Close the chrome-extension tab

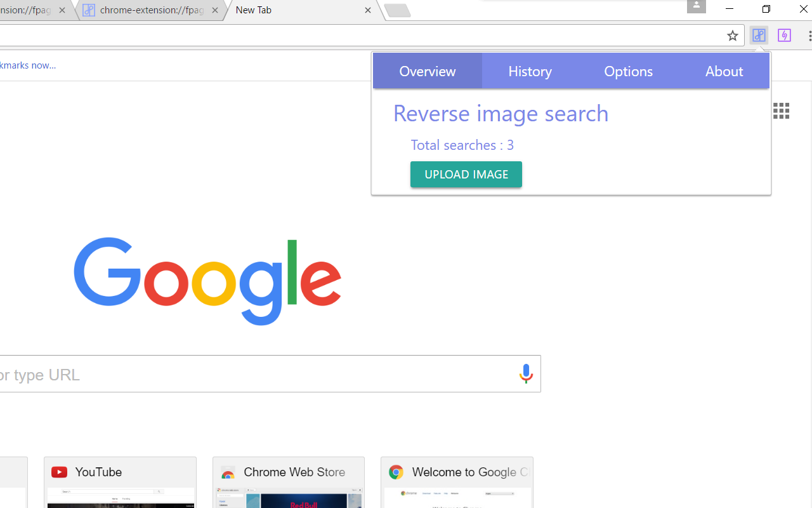[215, 10]
